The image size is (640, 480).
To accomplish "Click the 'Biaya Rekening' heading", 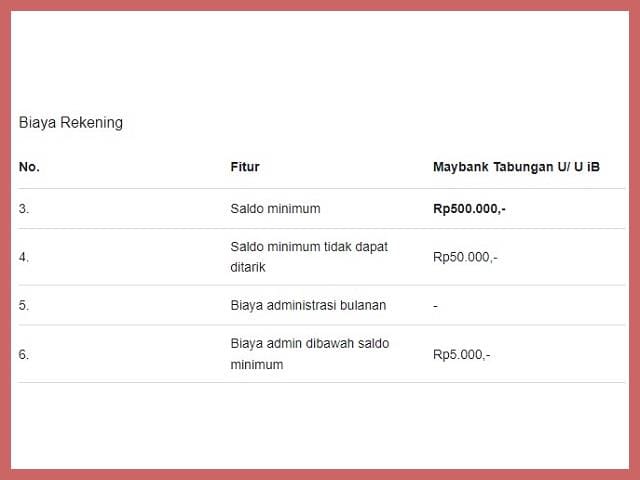I will (71, 123).
